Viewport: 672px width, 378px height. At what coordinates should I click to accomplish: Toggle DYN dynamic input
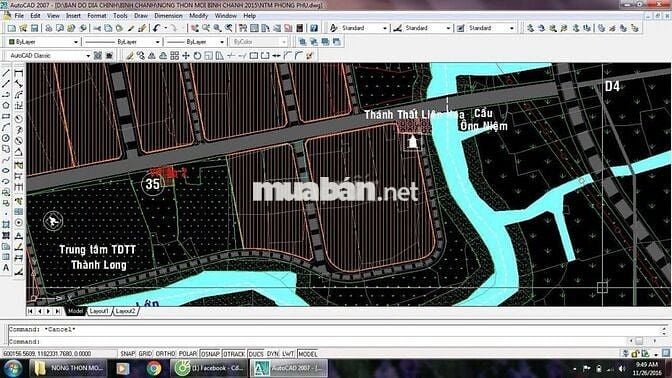[x=273, y=354]
